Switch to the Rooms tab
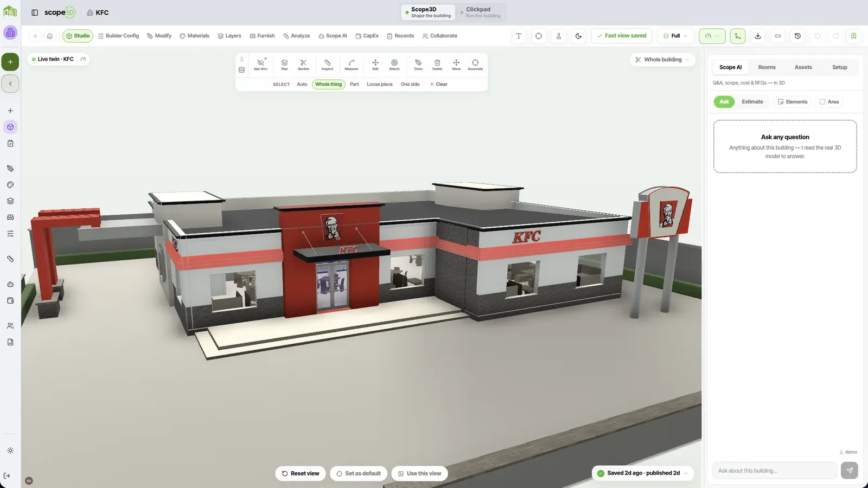The height and width of the screenshot is (488, 868). pos(767,67)
